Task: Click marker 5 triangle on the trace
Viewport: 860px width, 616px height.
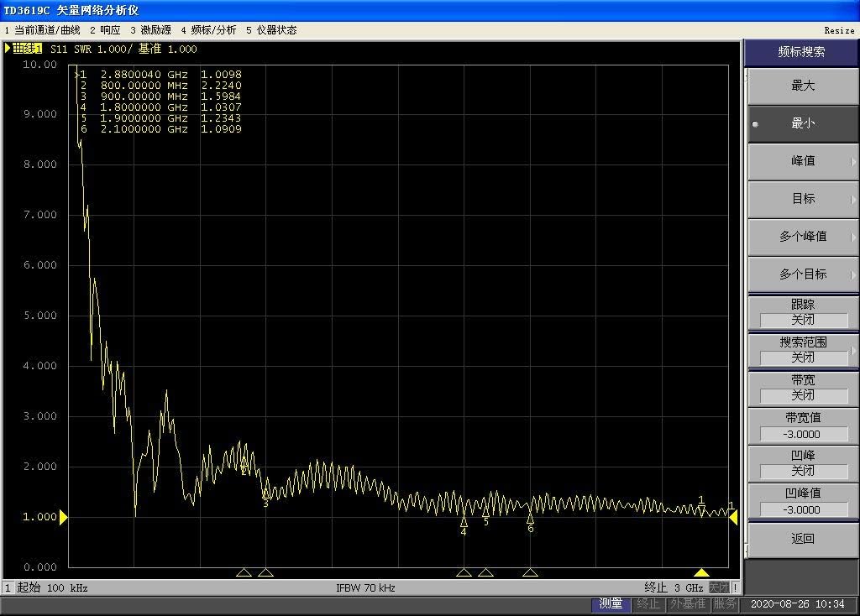Action: pos(485,511)
